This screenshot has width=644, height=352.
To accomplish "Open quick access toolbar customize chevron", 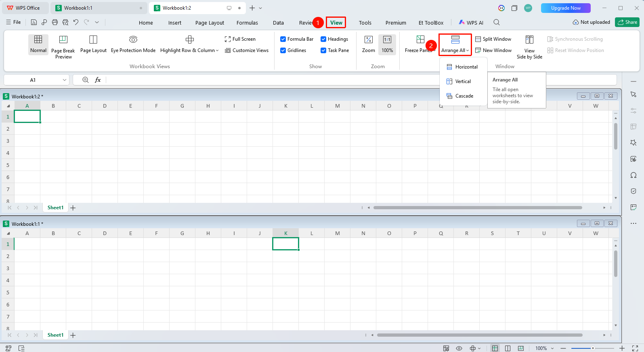I will [97, 22].
